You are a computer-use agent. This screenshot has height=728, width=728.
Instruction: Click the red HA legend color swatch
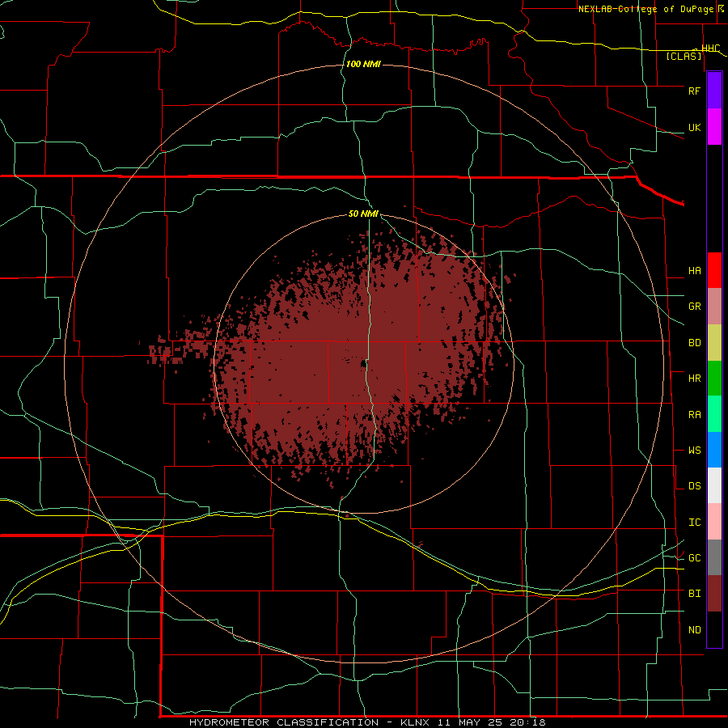pyautogui.click(x=714, y=270)
